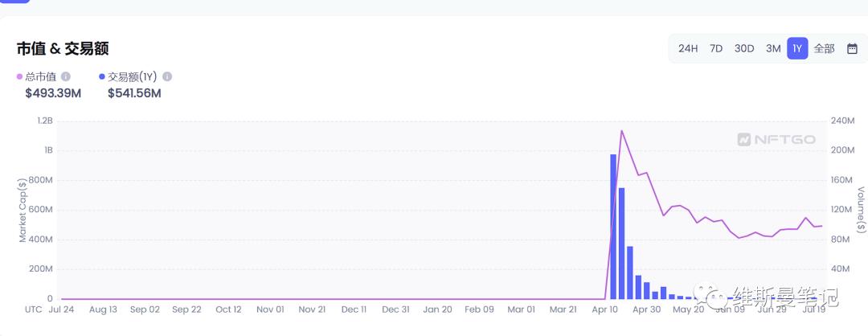The height and width of the screenshot is (336, 868).
Task: Open the calendar date range picker
Action: point(852,48)
